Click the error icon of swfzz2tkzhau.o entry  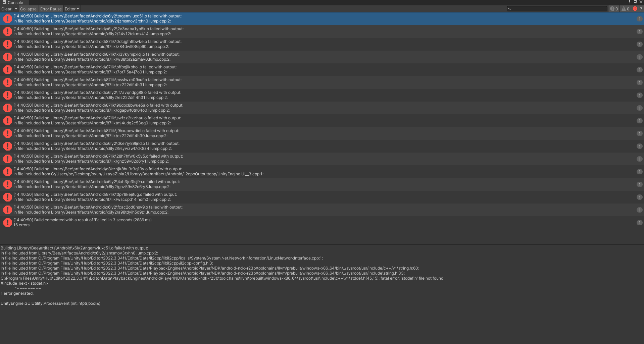[x=7, y=121]
